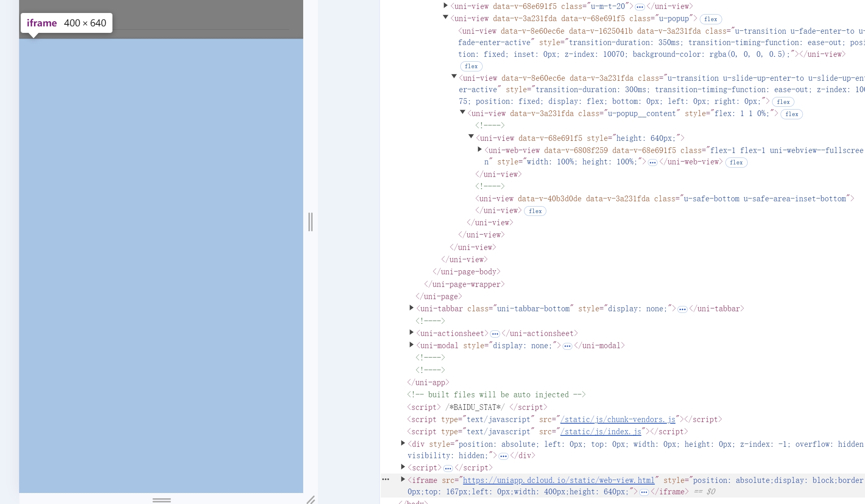Screen dimensions: 865x504
Task: Expand the uni-tabbar node
Action: [411, 308]
